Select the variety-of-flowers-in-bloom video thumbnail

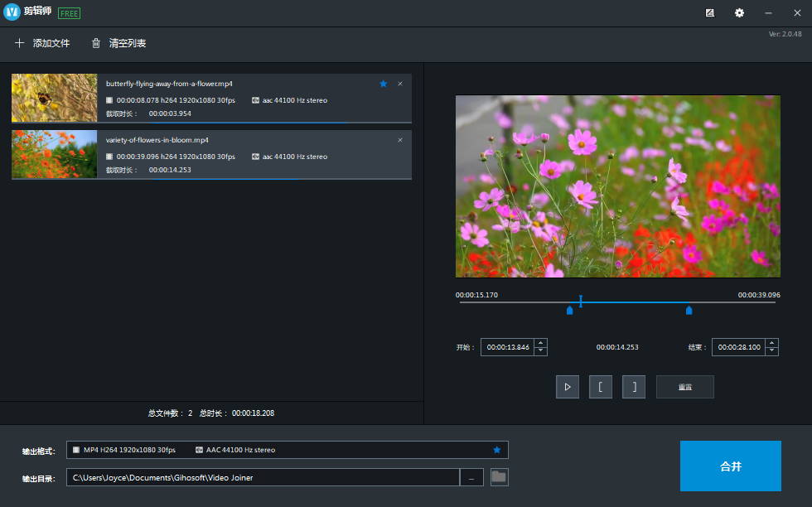point(55,154)
